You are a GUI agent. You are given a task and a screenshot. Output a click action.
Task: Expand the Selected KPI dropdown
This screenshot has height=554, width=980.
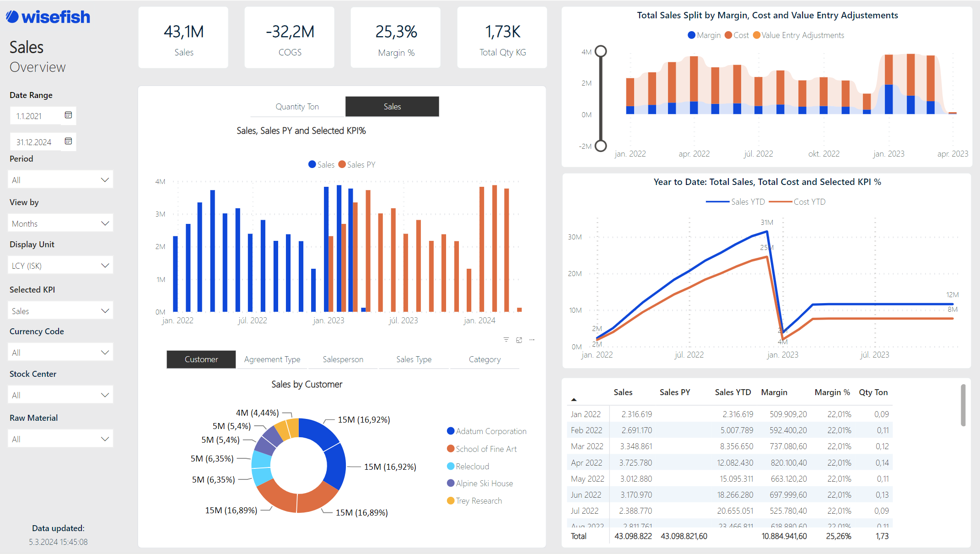click(60, 311)
